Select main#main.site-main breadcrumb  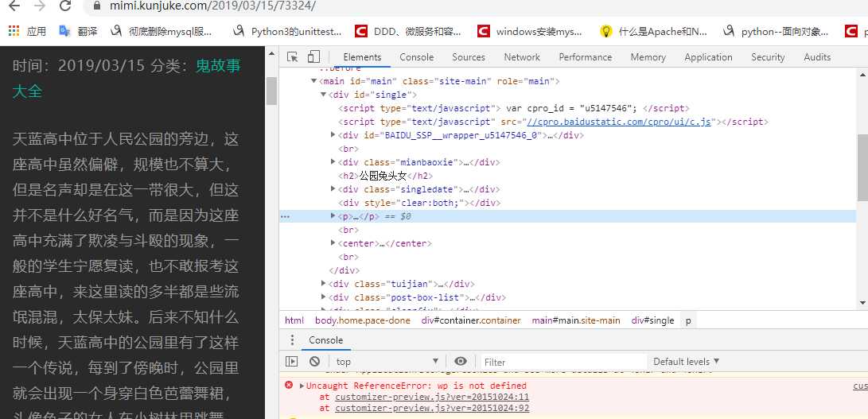576,320
